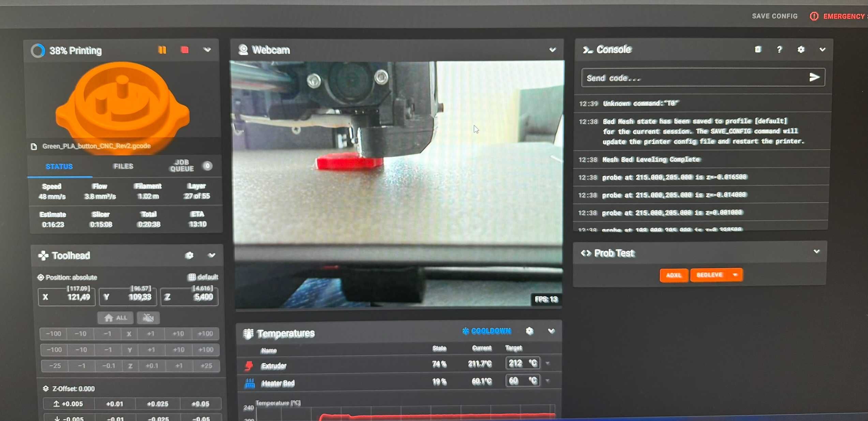
Task: Collapse the Toolhead panel
Action: [x=211, y=255]
